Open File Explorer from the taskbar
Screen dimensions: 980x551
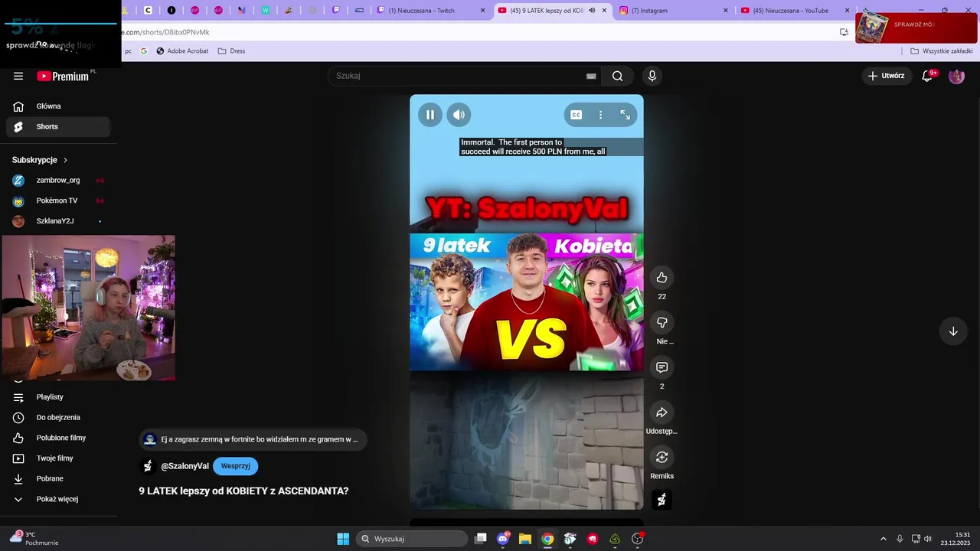coord(525,539)
